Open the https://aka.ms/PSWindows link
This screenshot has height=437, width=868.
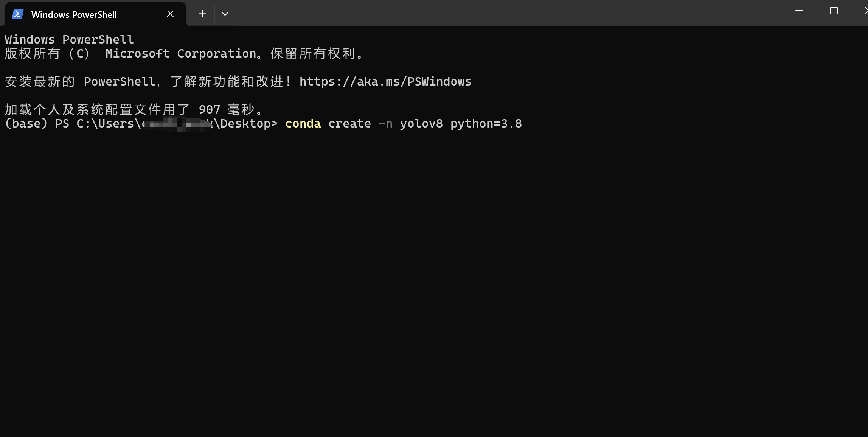385,81
